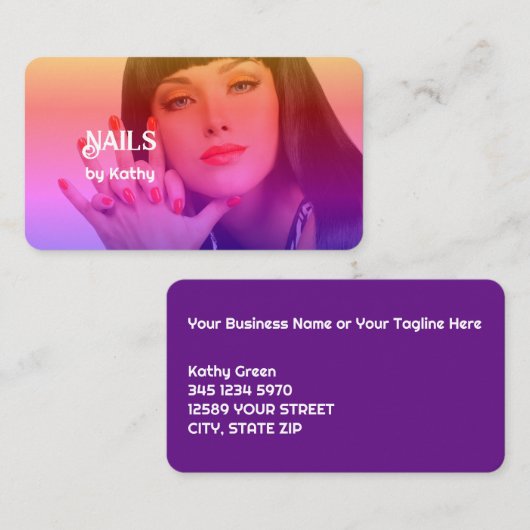Viewport: 530px width, 530px height.
Task: Click the woman's pink lips in the photo
Action: (x=223, y=154)
